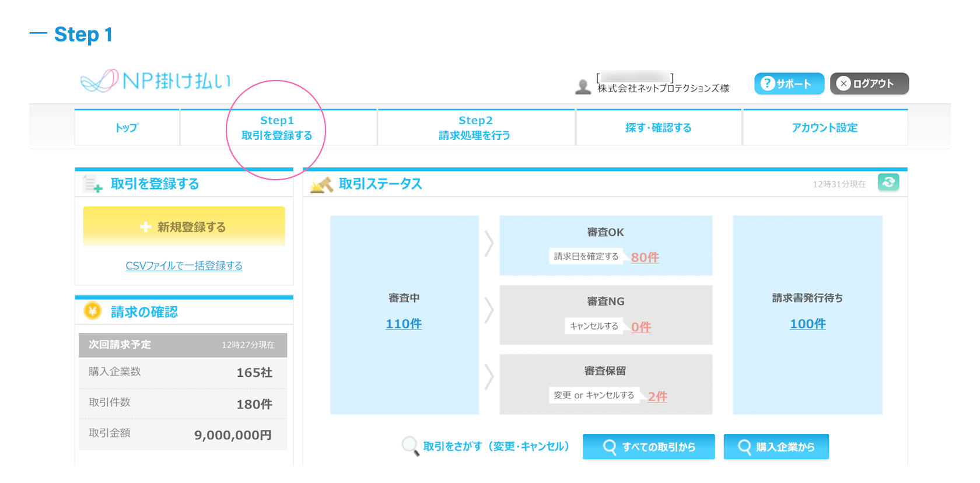The width and height of the screenshot is (980, 483).
Task: Click the 12時31分現在 timestamp
Action: coord(839,184)
